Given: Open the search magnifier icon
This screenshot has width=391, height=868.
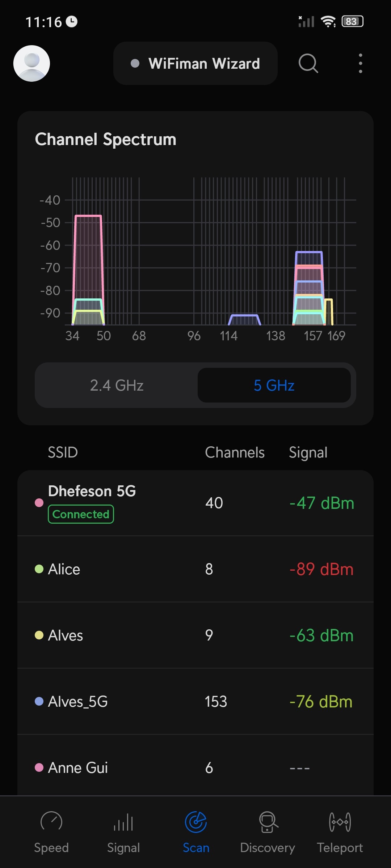Looking at the screenshot, I should (308, 64).
